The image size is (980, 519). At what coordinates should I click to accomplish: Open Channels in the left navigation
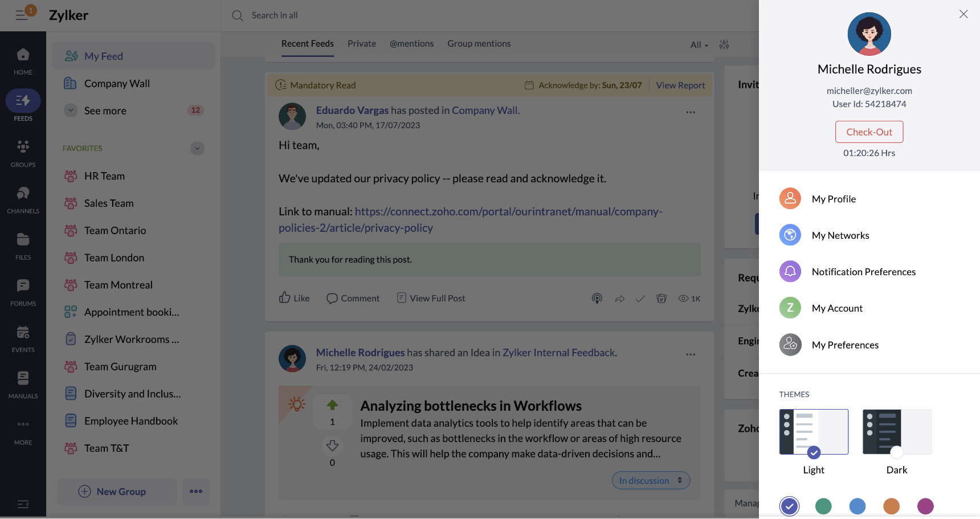[x=23, y=198]
